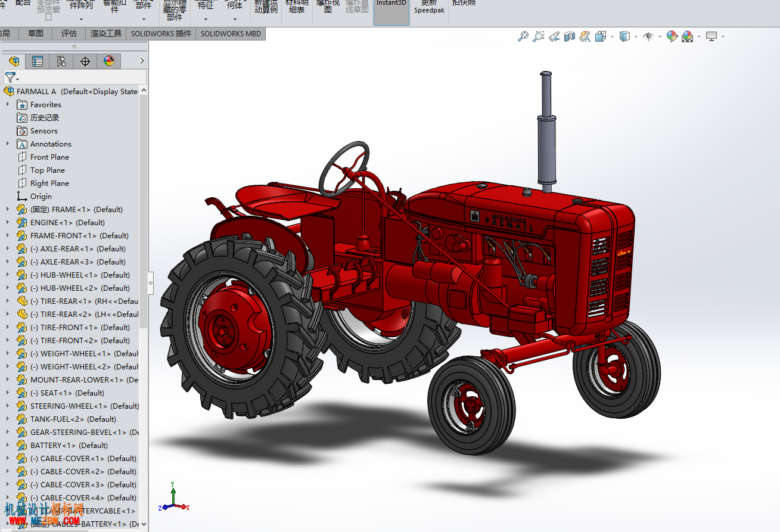Screen dimensions: 780x532
Task: Click the TIRE-REAR<1> part icon
Action: click(22, 301)
